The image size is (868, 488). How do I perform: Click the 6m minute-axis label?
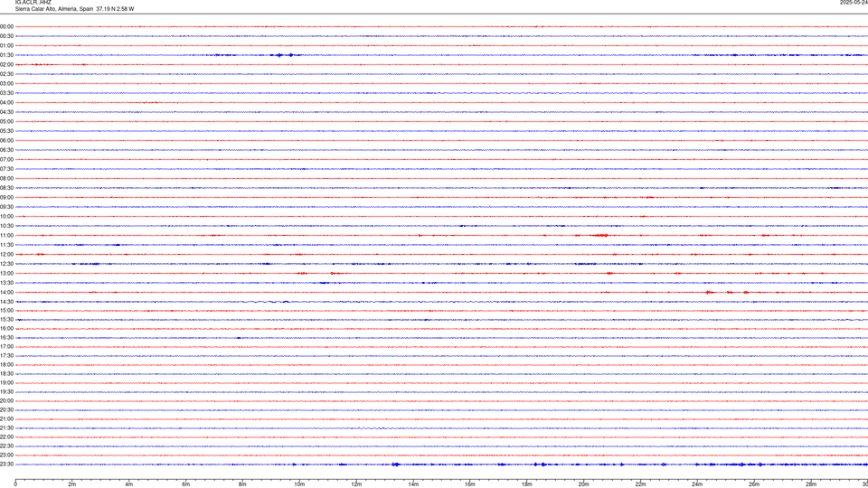(185, 484)
